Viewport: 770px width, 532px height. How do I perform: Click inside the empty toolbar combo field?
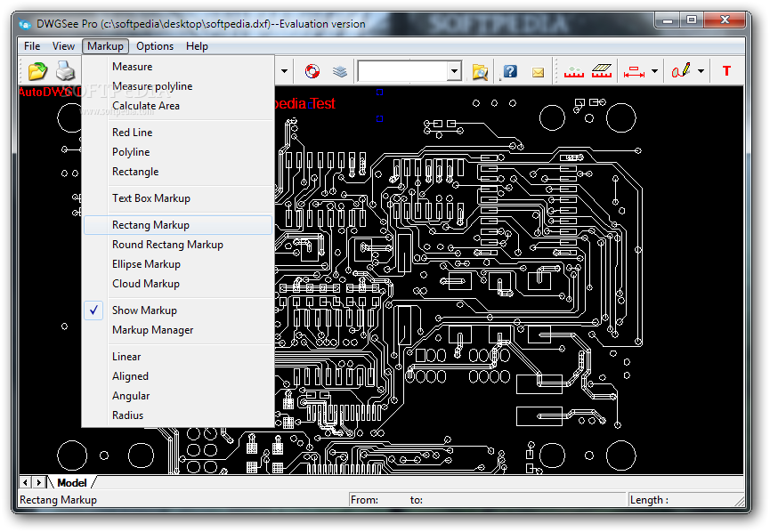pos(402,71)
